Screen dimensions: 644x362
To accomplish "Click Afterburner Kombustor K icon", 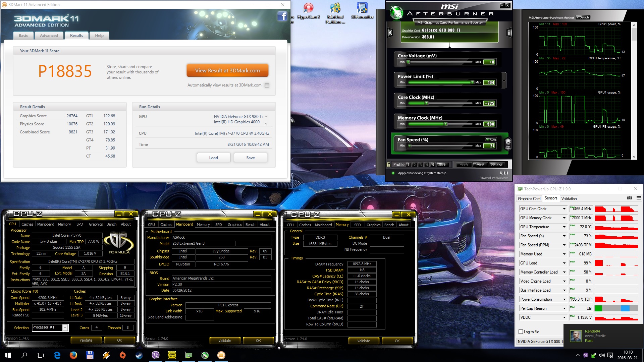I will (390, 33).
